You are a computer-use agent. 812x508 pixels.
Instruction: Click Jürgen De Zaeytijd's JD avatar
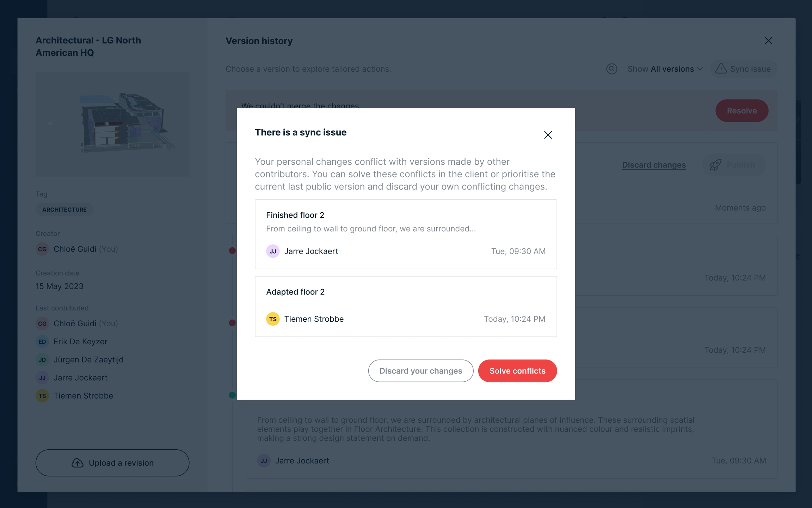tap(42, 359)
